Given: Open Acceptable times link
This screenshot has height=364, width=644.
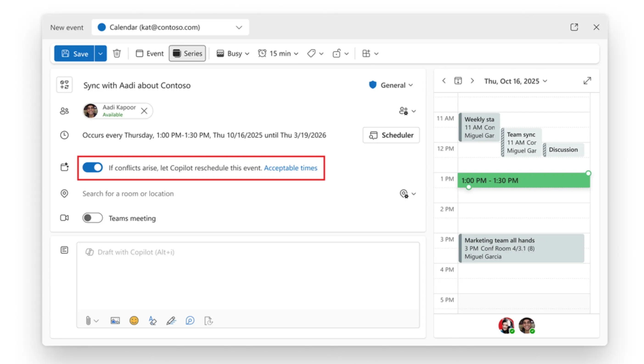Looking at the screenshot, I should tap(290, 168).
